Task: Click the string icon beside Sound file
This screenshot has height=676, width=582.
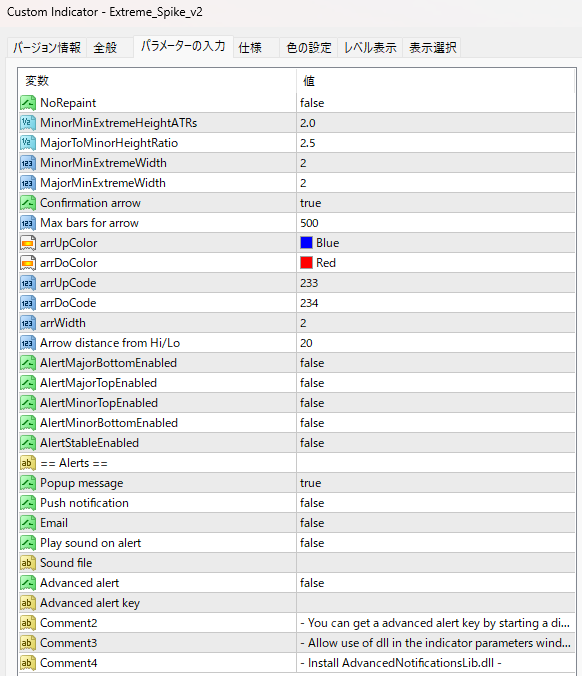Action: click(x=28, y=563)
